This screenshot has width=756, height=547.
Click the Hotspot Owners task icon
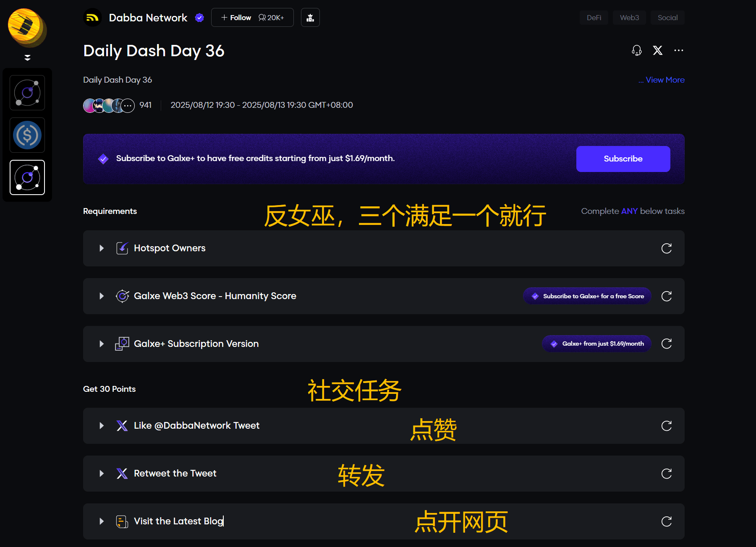tap(122, 248)
